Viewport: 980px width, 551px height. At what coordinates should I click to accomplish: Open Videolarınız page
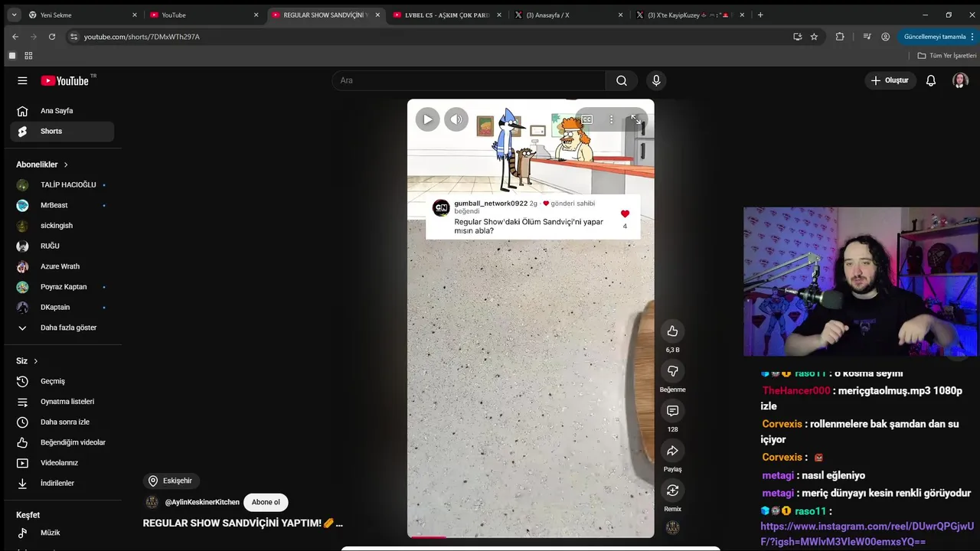click(x=62, y=463)
